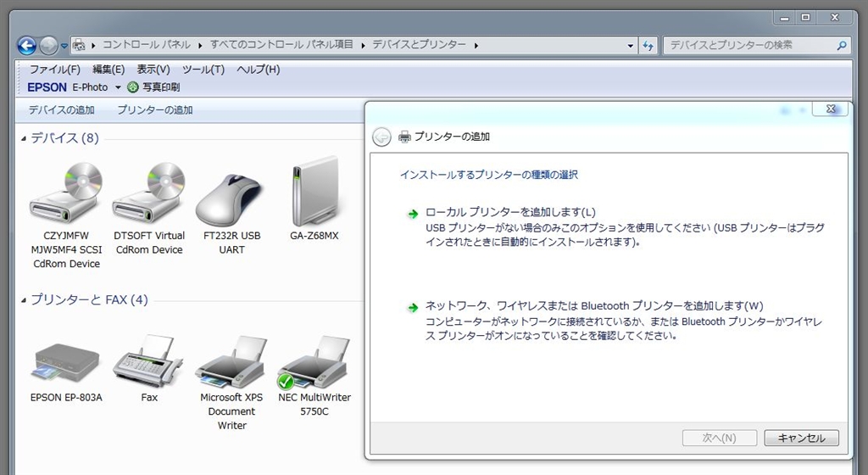868x475 pixels.
Task: Click the 写真印刷 photo print icon
Action: [133, 87]
